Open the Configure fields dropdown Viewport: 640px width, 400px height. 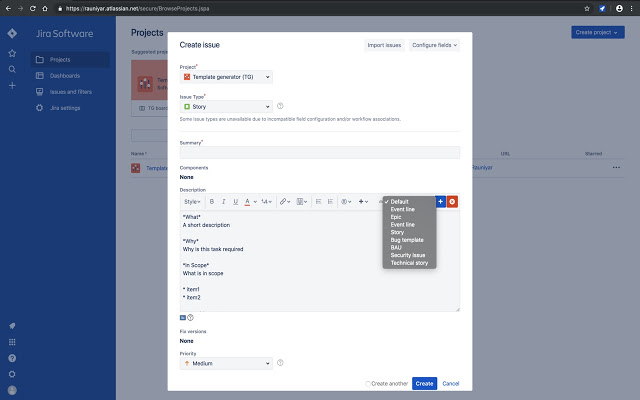(x=434, y=45)
